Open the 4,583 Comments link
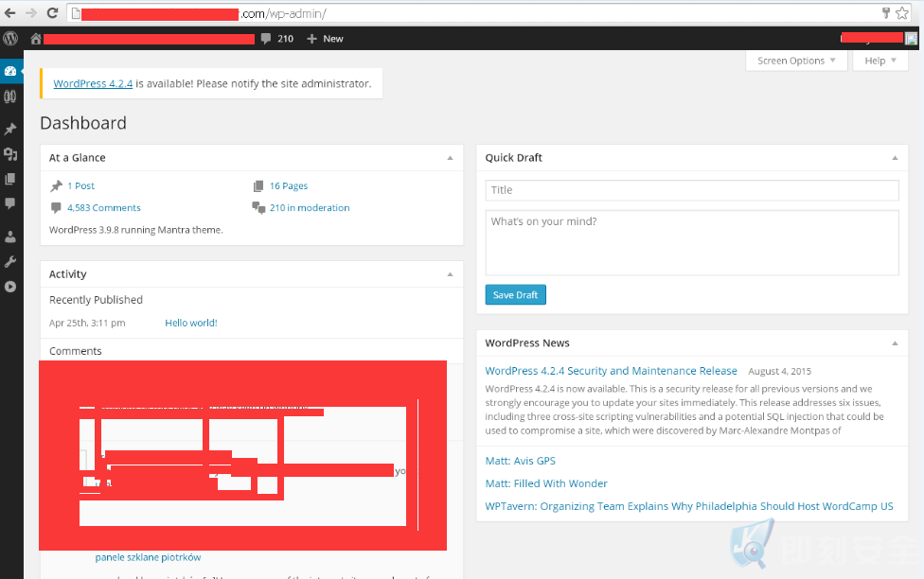This screenshot has width=924, height=579. pyautogui.click(x=104, y=208)
